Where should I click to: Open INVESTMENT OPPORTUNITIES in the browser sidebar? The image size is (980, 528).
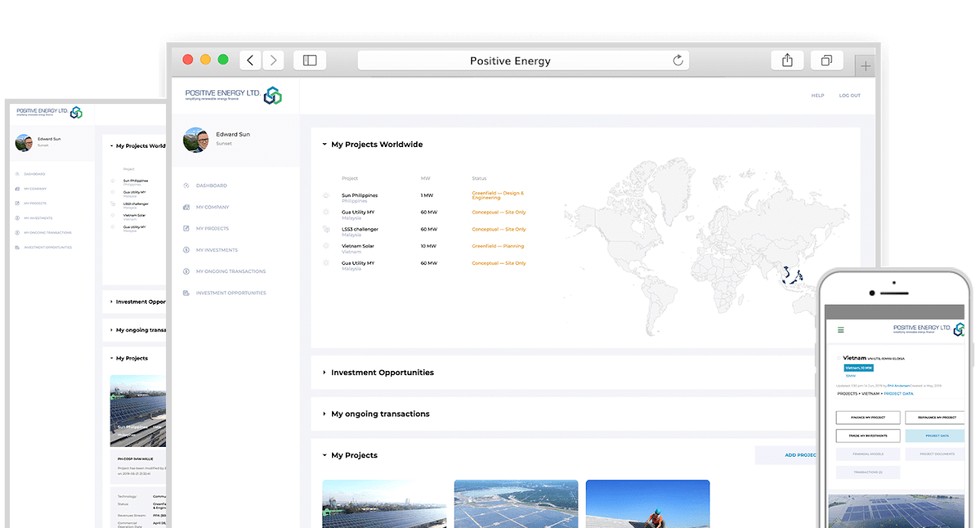[231, 293]
